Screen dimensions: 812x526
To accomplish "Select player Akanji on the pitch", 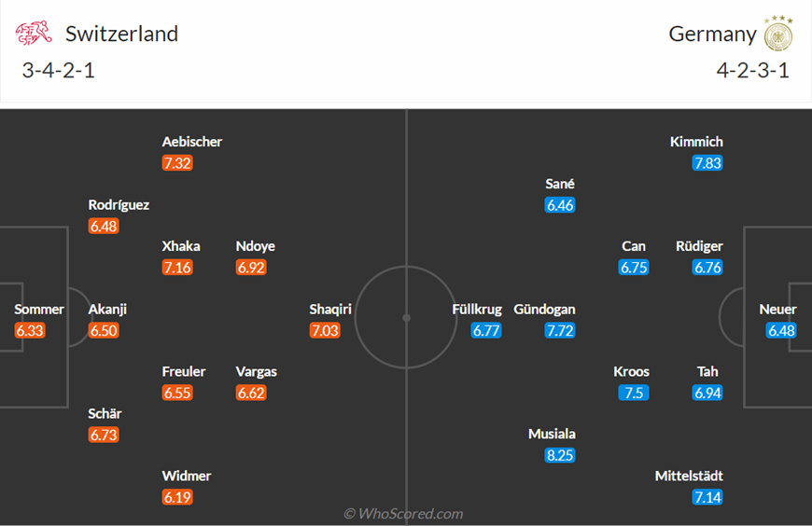I will click(x=107, y=310).
